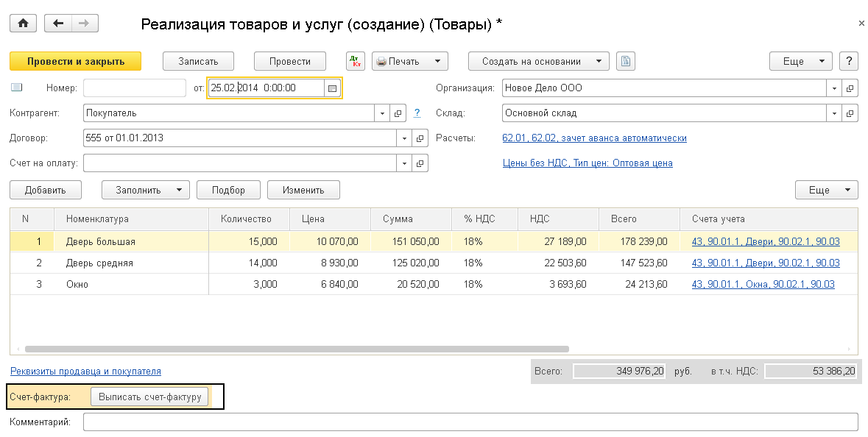868x437 pixels.
Task: Go back with the left arrow button
Action: coord(58,24)
